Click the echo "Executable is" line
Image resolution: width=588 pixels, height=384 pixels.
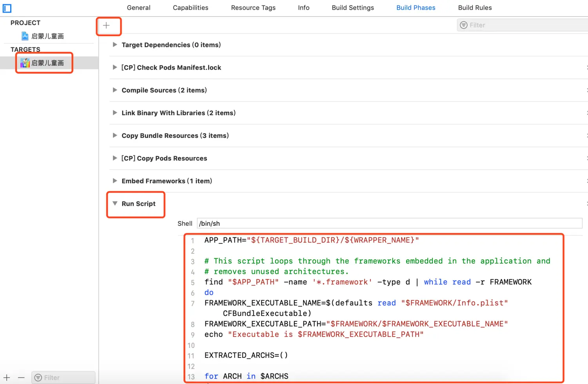click(314, 335)
